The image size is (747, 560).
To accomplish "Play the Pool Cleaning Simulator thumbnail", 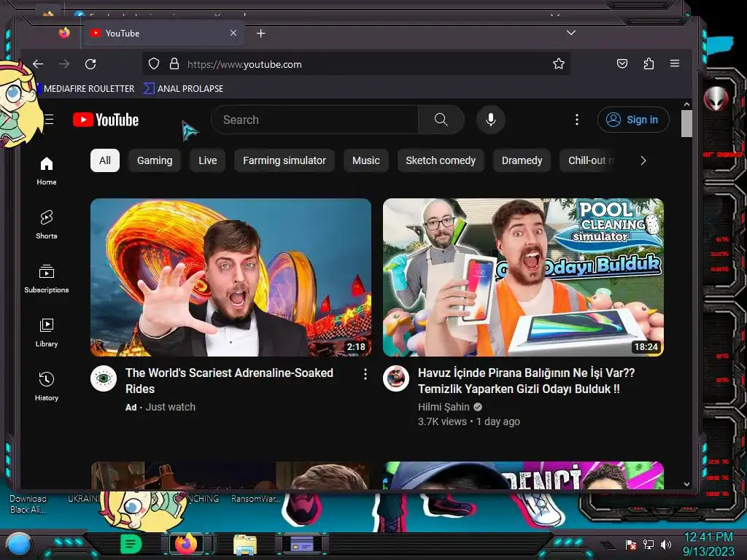I will pyautogui.click(x=523, y=277).
